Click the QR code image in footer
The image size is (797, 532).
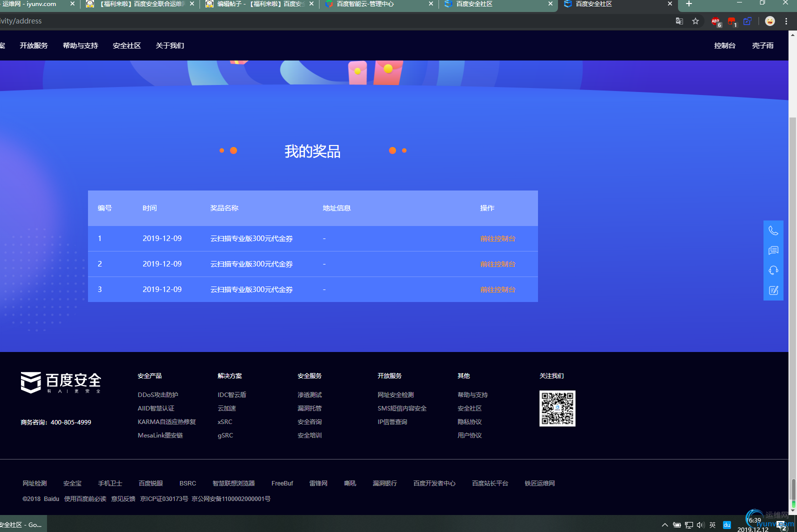(x=557, y=408)
